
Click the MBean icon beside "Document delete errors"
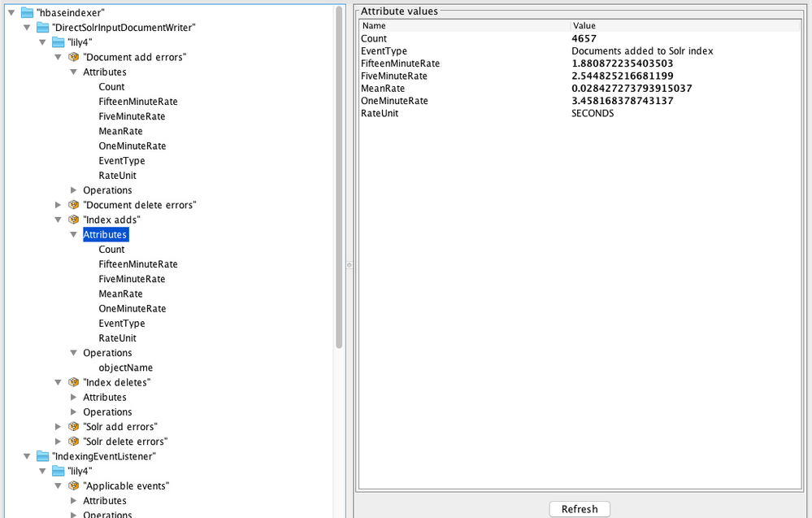tap(73, 205)
